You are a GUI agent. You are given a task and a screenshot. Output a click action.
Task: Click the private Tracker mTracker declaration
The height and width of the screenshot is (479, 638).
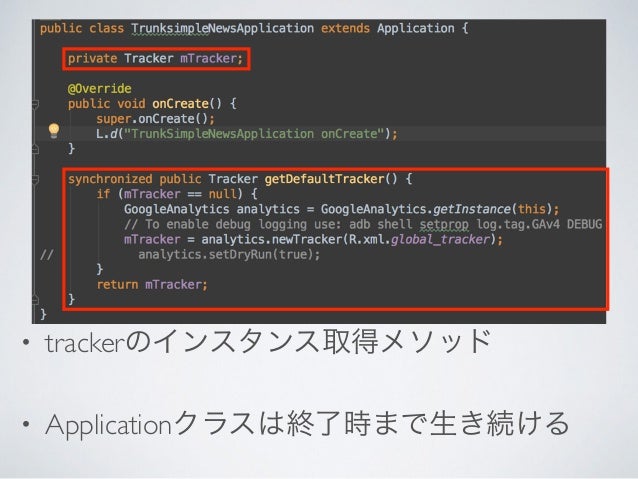click(155, 59)
